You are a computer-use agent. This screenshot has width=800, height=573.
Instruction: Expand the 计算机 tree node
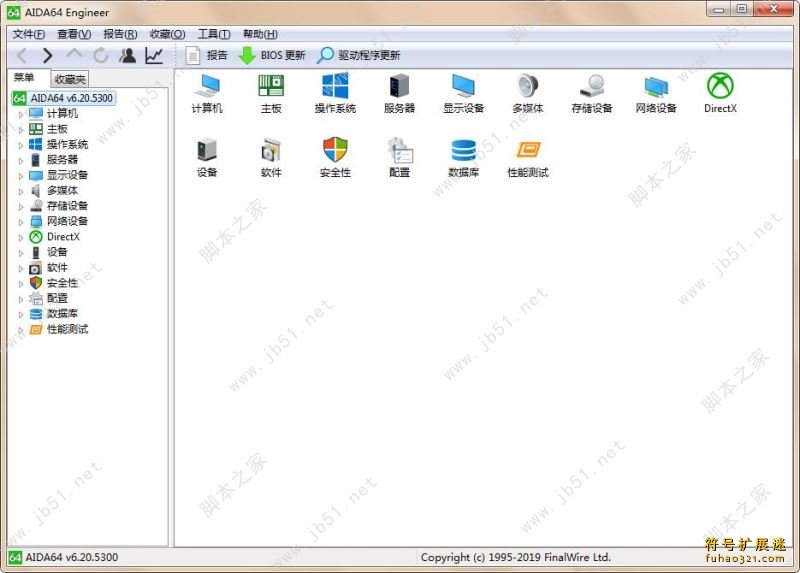20,114
